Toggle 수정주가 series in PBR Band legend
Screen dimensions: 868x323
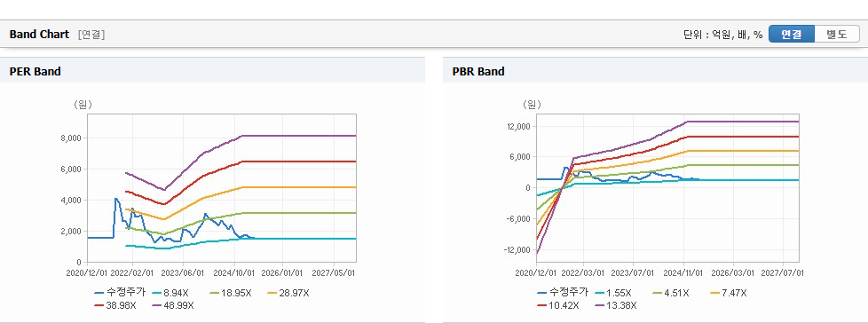coord(562,293)
